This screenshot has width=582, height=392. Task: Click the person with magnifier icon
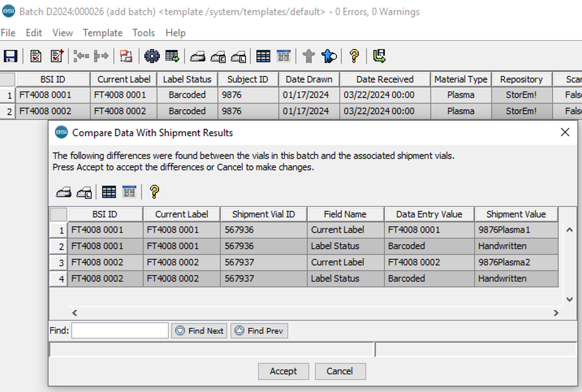coord(329,56)
